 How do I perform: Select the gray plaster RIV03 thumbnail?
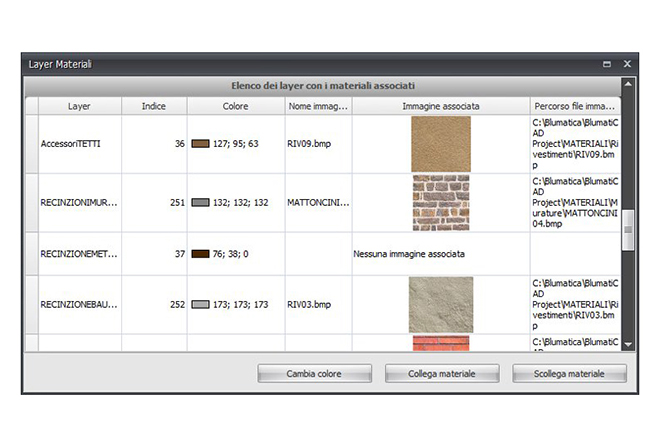tap(440, 304)
